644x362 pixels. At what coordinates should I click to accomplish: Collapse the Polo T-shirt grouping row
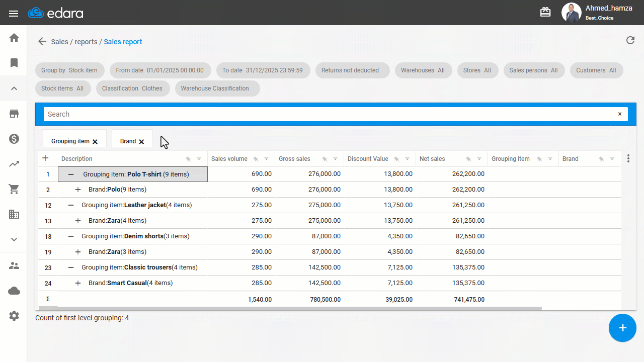pos(71,174)
